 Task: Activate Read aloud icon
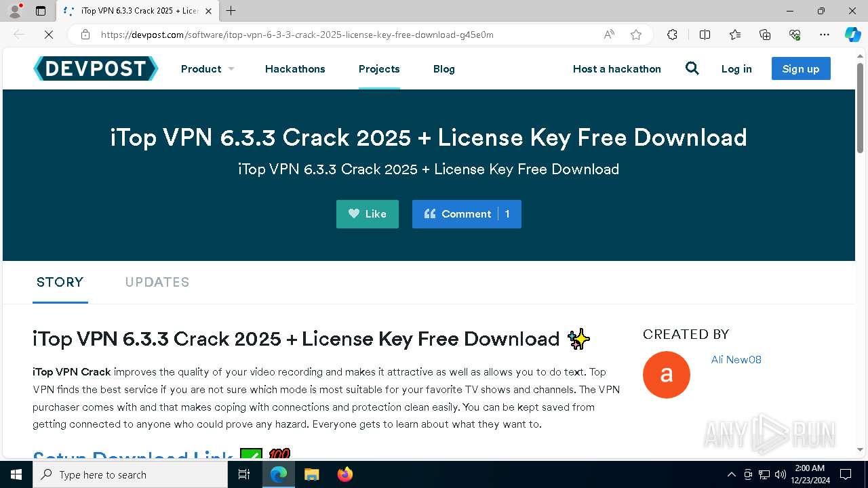(609, 35)
